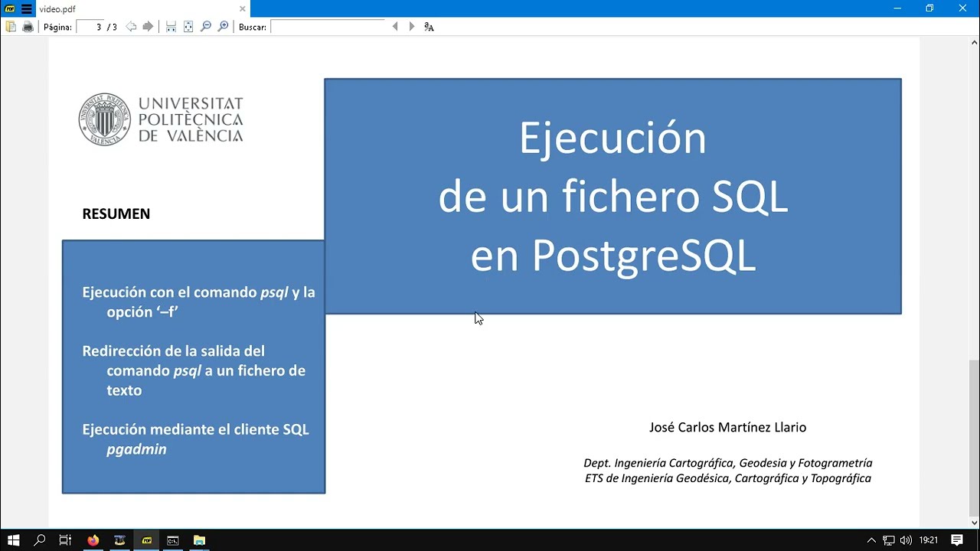980x551 pixels.
Task: Restore down the SumatraPDF window
Action: point(929,8)
